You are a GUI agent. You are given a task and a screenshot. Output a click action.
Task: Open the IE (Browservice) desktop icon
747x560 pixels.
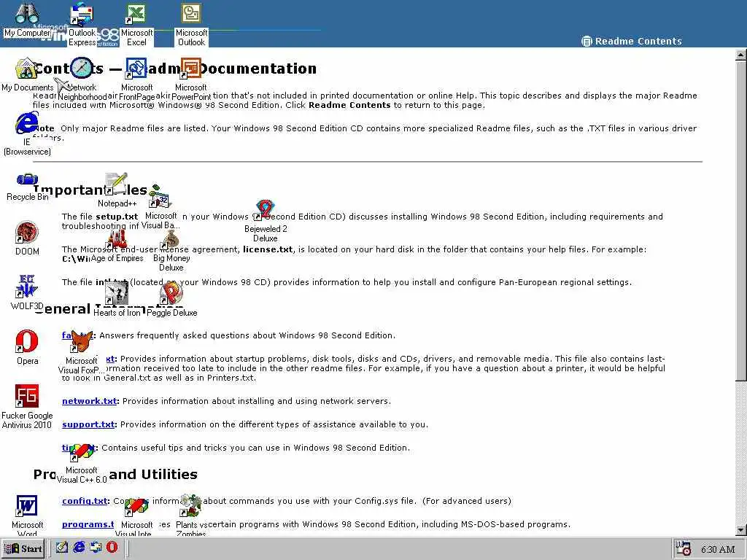point(27,134)
